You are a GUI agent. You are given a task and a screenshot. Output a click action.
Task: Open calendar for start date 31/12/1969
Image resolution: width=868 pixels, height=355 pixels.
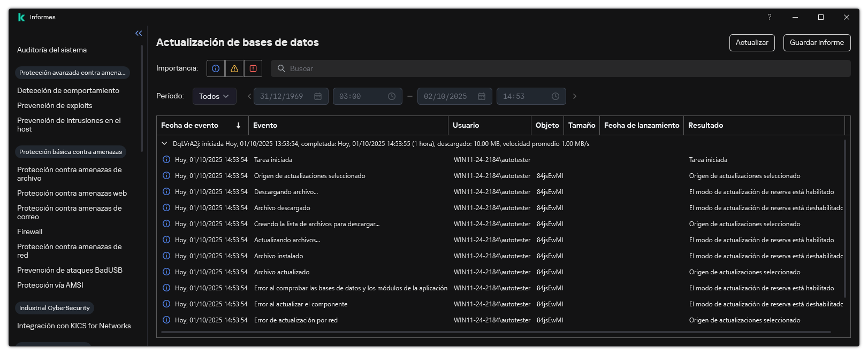click(x=318, y=96)
